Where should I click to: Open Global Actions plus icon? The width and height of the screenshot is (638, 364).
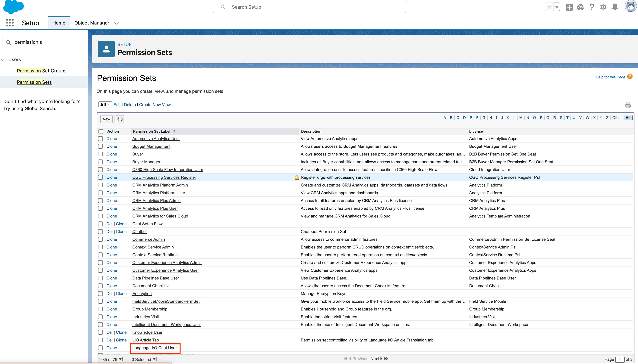[x=569, y=7]
